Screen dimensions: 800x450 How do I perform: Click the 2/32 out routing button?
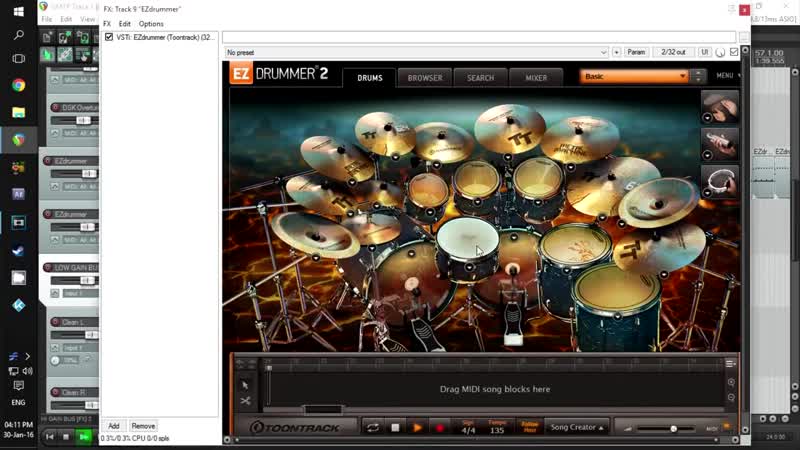(x=673, y=53)
